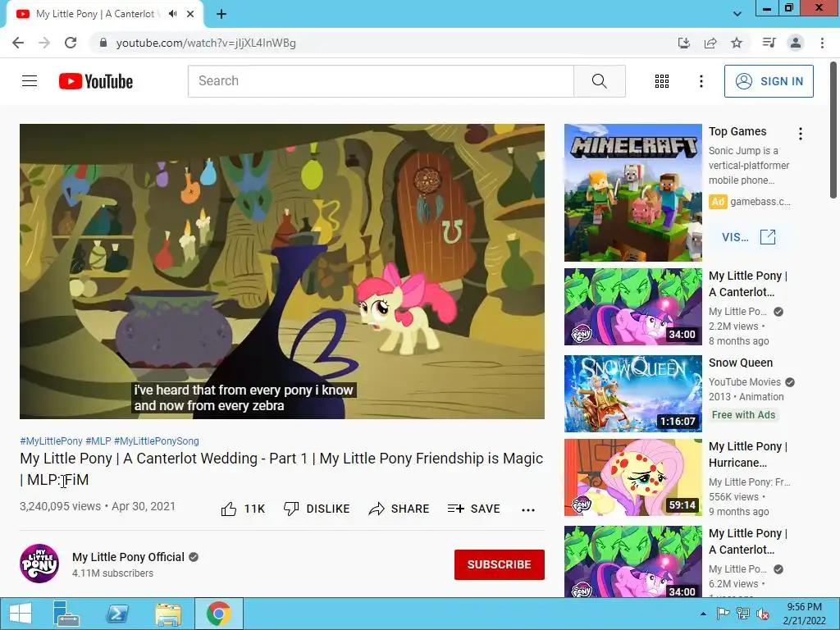The width and height of the screenshot is (840, 630).
Task: Click the muted volume tray icon
Action: pos(762,614)
